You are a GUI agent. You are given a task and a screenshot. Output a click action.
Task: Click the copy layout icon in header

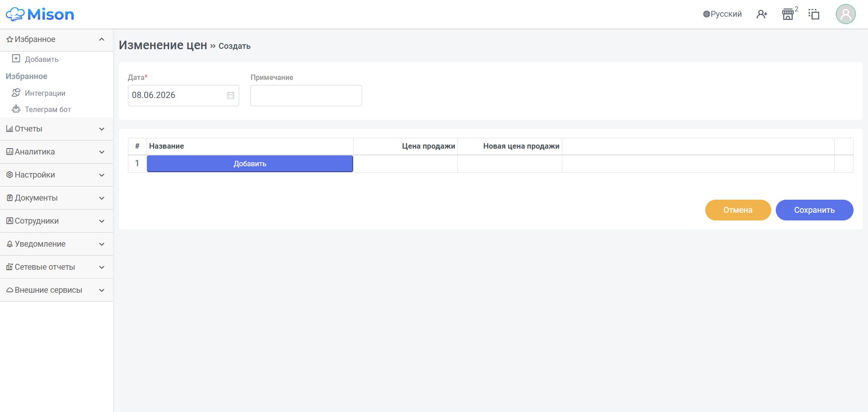click(814, 14)
